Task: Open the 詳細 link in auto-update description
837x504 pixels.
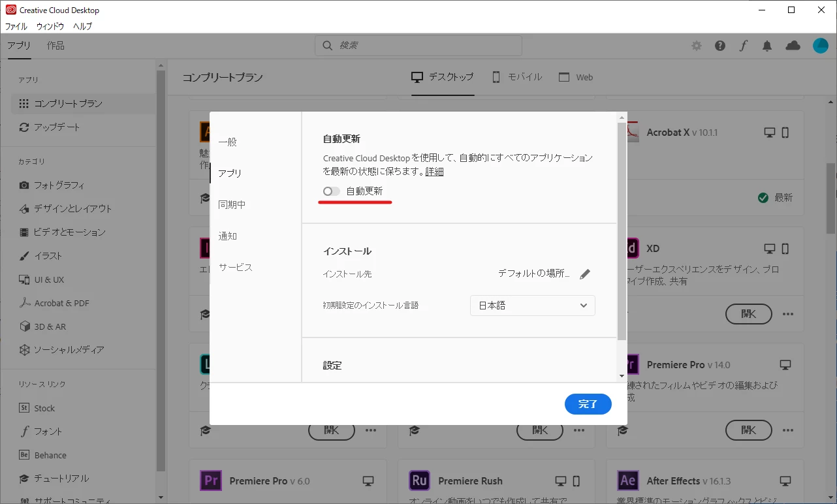Action: coord(434,172)
